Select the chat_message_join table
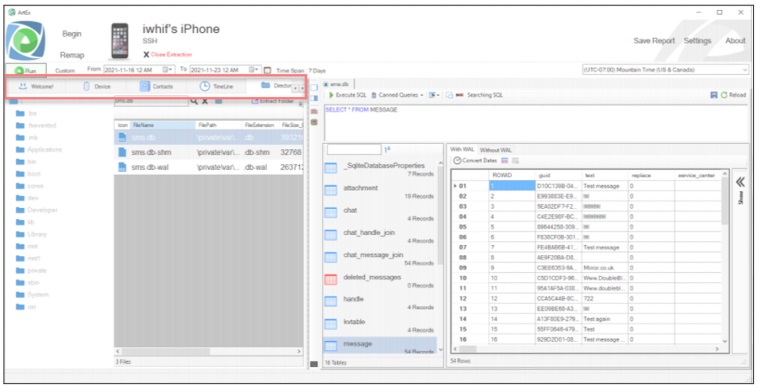Screen dimensions: 757x387 [381, 259]
